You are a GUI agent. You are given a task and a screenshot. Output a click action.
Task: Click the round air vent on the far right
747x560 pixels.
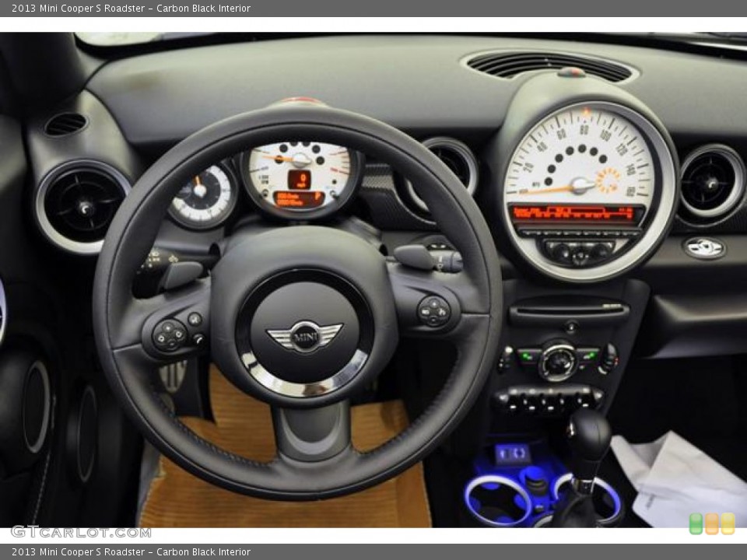pyautogui.click(x=711, y=184)
